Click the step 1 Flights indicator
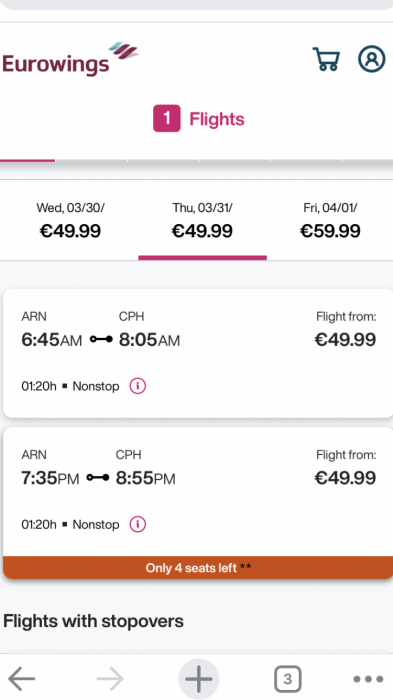The height and width of the screenshot is (700, 393). coord(199,119)
